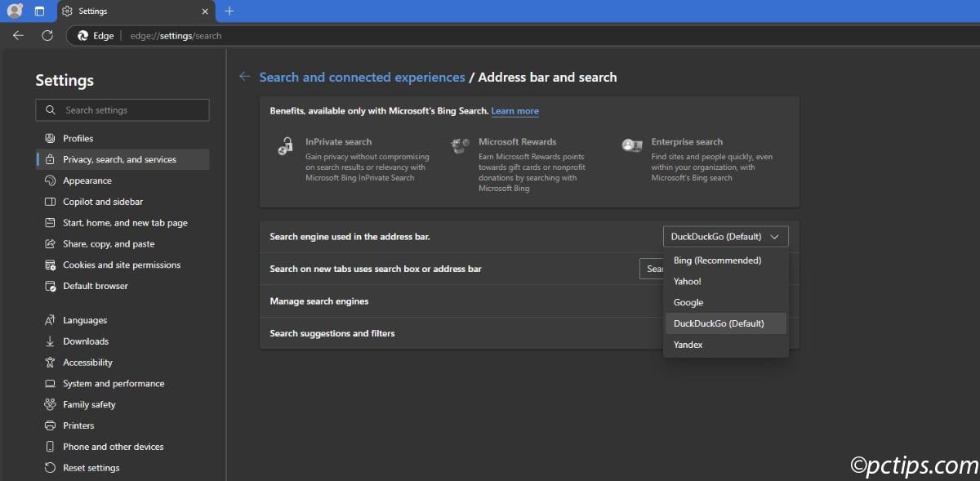The width and height of the screenshot is (980, 481).
Task: Go to Search and connected experiences breadcrumb
Action: point(362,78)
